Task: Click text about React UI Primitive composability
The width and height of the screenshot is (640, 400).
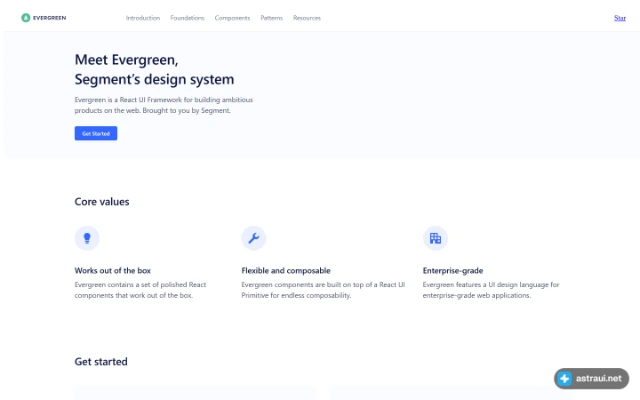Action: coord(323,290)
